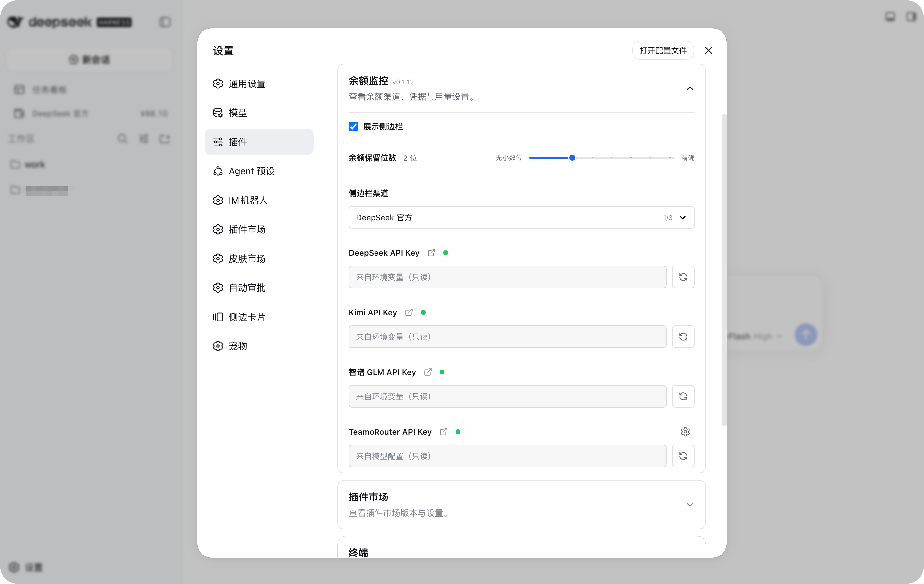Image resolution: width=924 pixels, height=584 pixels.
Task: Click the blue send arrow button in chat
Action: coord(806,335)
